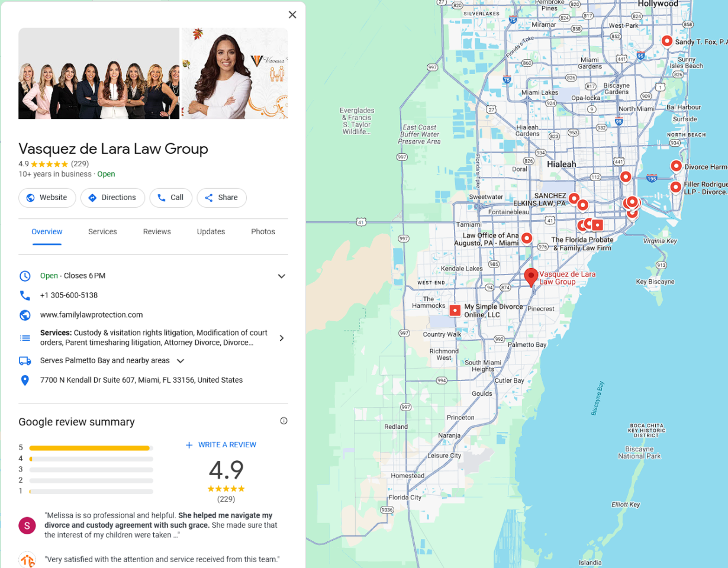Open the www.familylawprotection.com link

point(91,315)
